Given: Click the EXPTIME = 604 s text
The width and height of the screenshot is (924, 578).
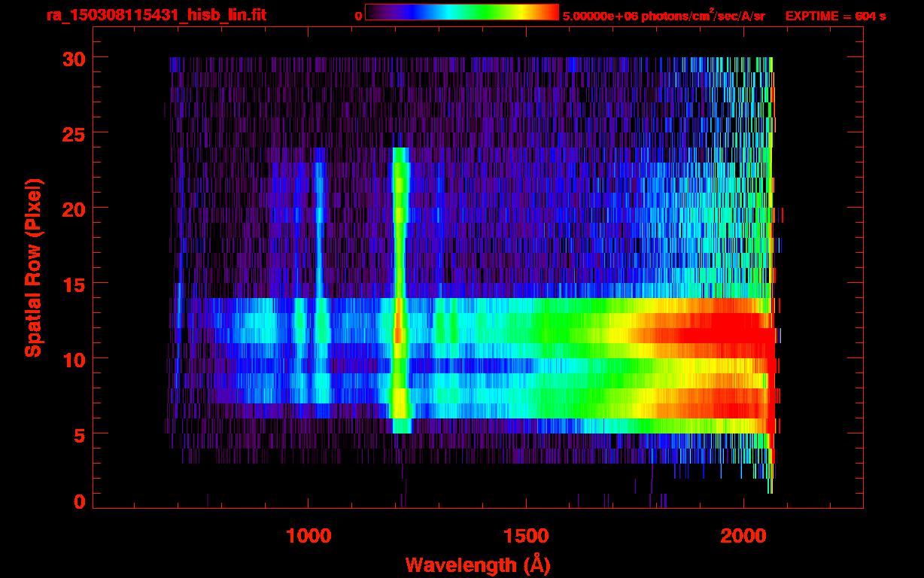Looking at the screenshot, I should point(835,16).
